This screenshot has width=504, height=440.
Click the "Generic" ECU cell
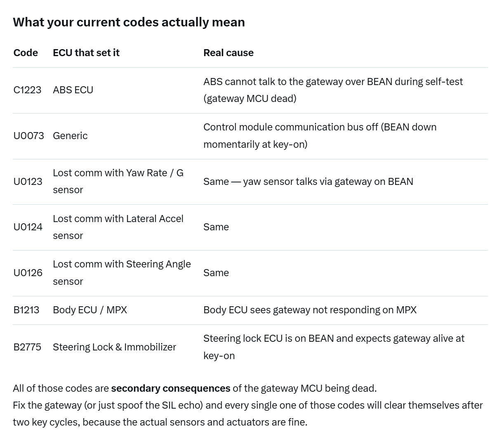[70, 136]
